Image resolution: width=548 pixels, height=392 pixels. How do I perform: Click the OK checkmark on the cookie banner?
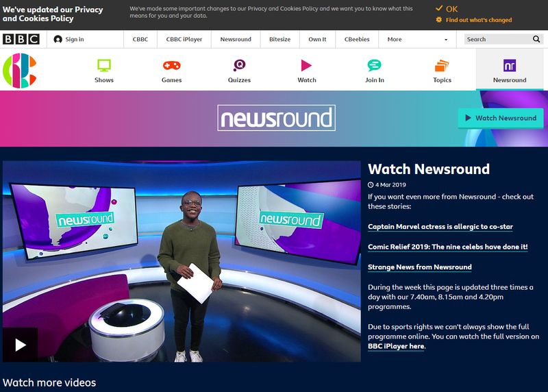[439, 8]
